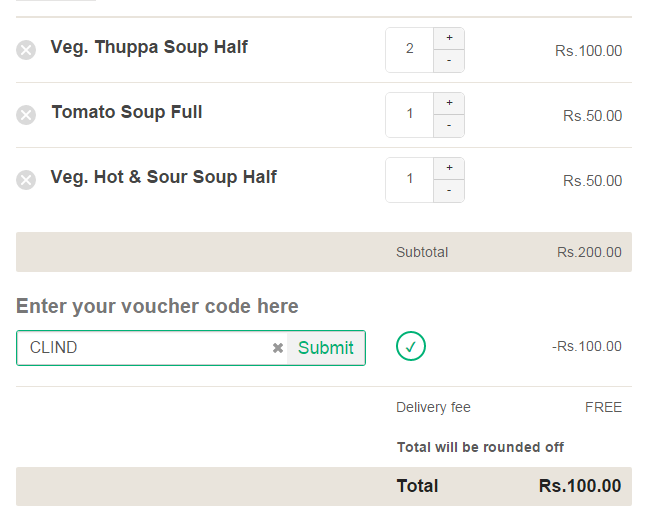Remove Veg. Thuppa Soup Half from cart
Screen dimensions: 649x517
pos(26,50)
